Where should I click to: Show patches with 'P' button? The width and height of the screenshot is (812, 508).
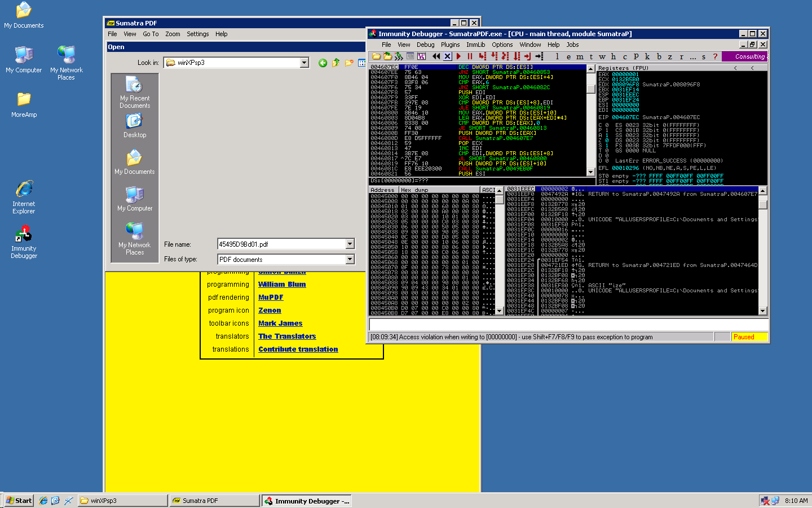pyautogui.click(x=636, y=56)
